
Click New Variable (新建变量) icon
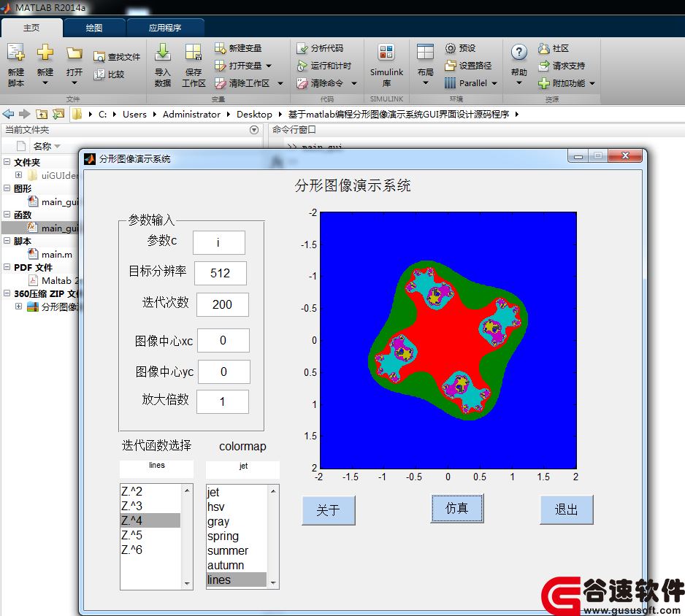pos(220,48)
